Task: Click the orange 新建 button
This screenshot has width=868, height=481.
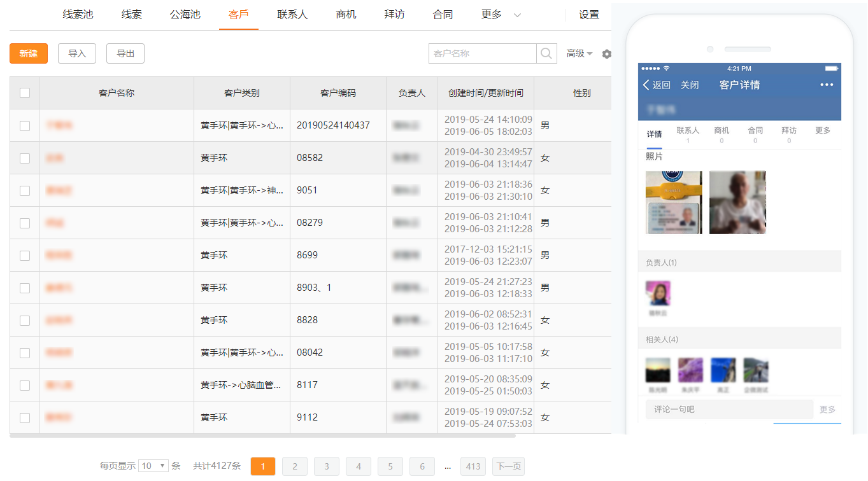Action: 29,53
